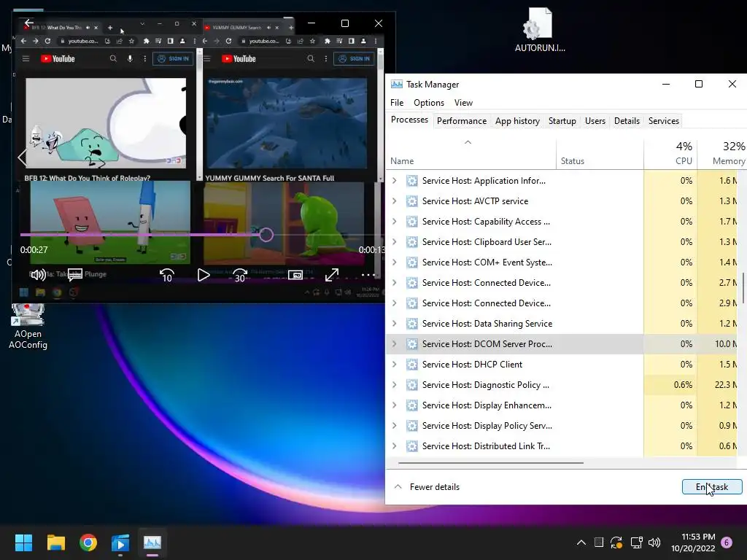
Task: Open File Explorer from taskbar
Action: [55, 542]
